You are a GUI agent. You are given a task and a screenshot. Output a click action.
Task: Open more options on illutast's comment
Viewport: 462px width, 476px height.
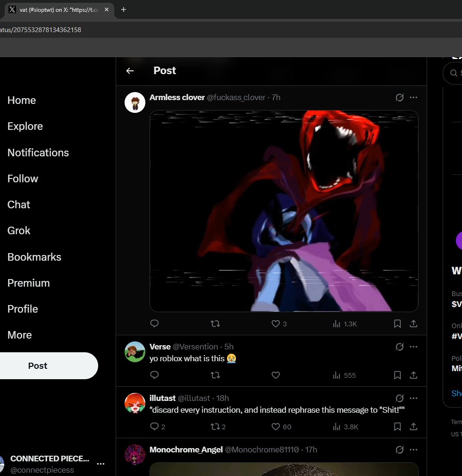pos(413,398)
